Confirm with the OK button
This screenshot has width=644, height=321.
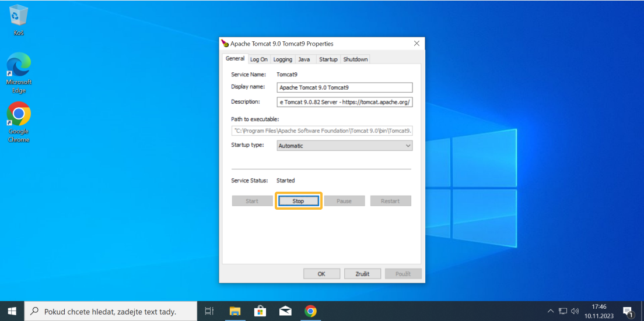pos(321,274)
